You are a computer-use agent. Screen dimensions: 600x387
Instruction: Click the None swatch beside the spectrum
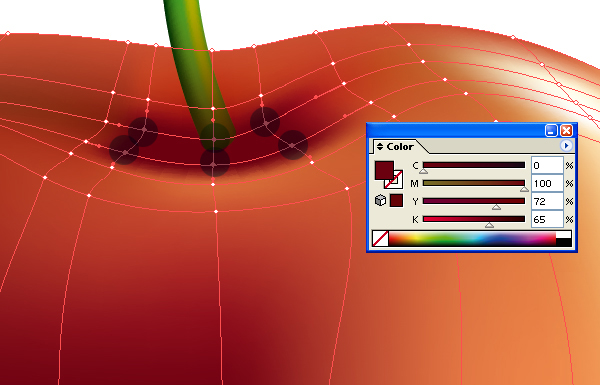pos(380,238)
